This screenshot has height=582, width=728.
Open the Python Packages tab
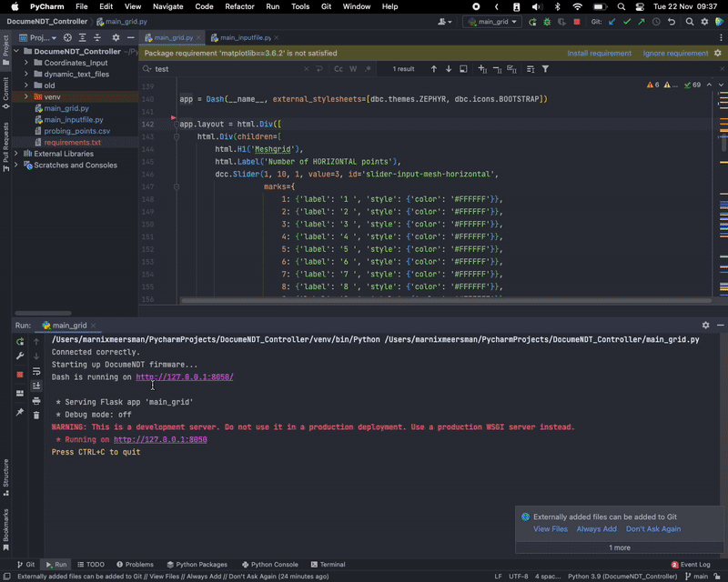[197, 565]
